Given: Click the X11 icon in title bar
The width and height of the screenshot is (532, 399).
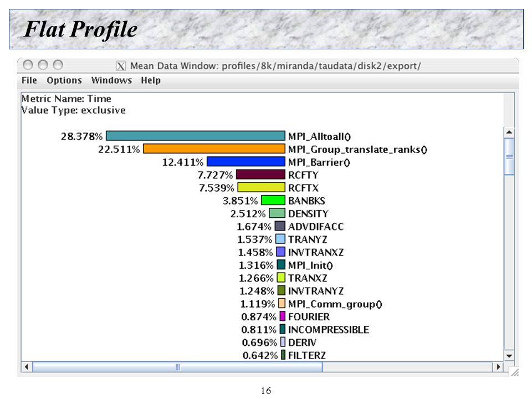Looking at the screenshot, I should tap(120, 66).
